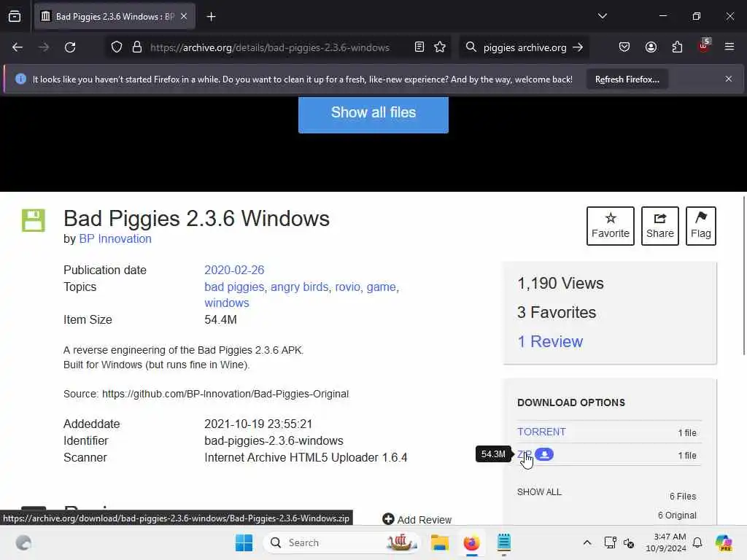Open the rovio topic link

pyautogui.click(x=347, y=287)
